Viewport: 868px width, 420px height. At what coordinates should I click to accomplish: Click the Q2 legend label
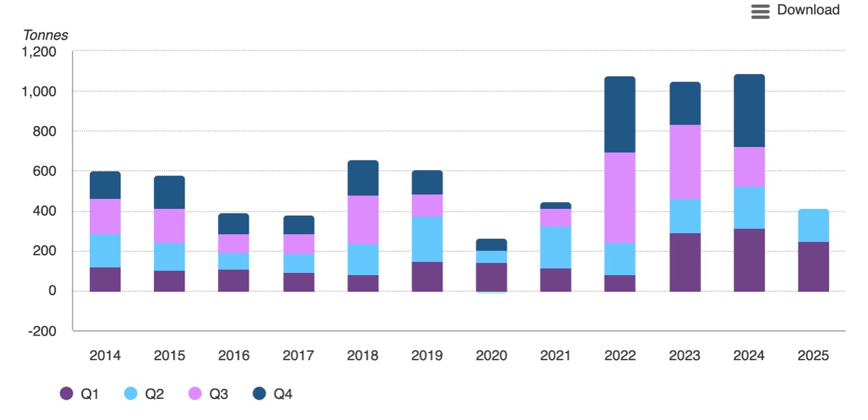tap(155, 394)
